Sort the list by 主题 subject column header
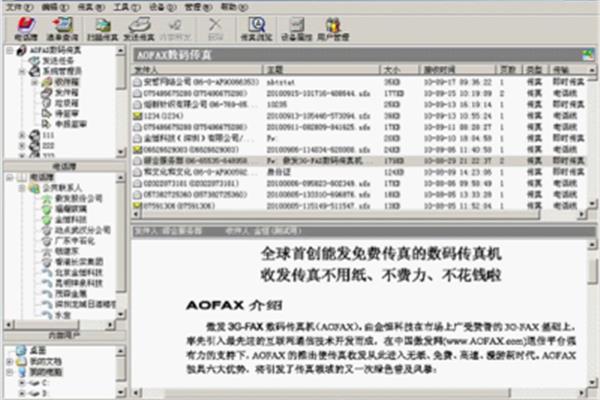Viewport: 600px width, 400px height. click(x=321, y=70)
